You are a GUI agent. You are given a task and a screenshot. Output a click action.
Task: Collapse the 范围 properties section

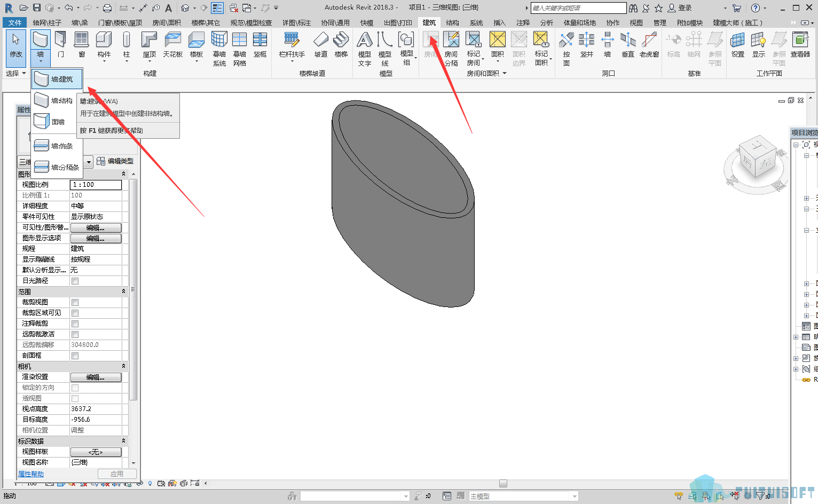click(x=124, y=292)
